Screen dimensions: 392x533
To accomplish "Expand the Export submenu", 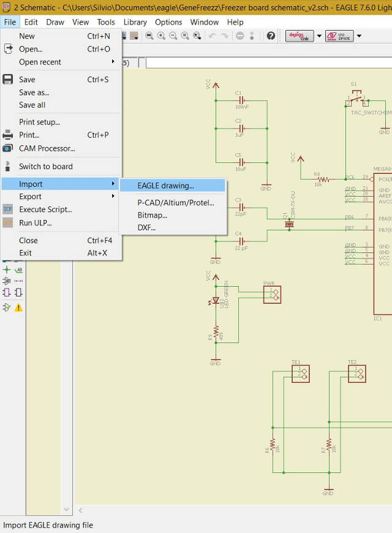I will (61, 197).
